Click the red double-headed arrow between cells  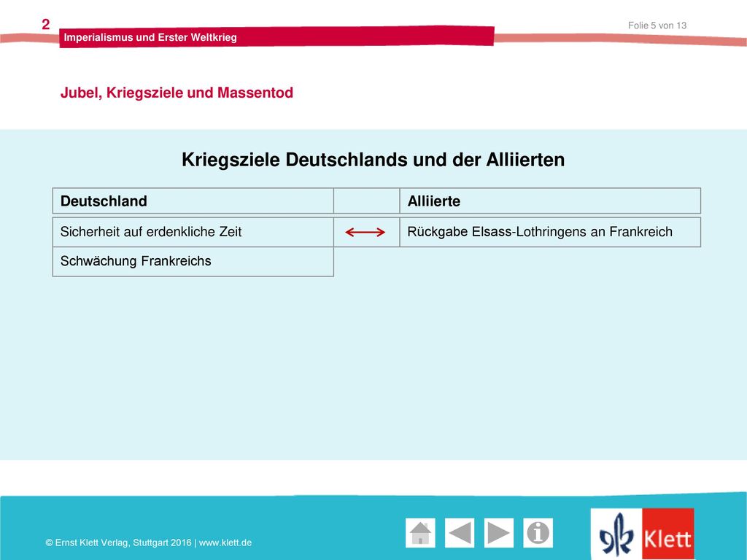[x=365, y=233]
